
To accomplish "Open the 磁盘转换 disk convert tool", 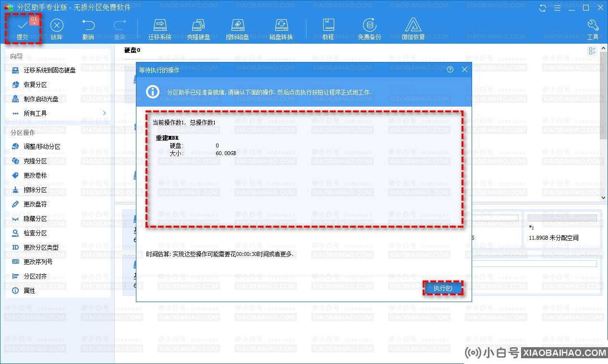I will tap(281, 29).
